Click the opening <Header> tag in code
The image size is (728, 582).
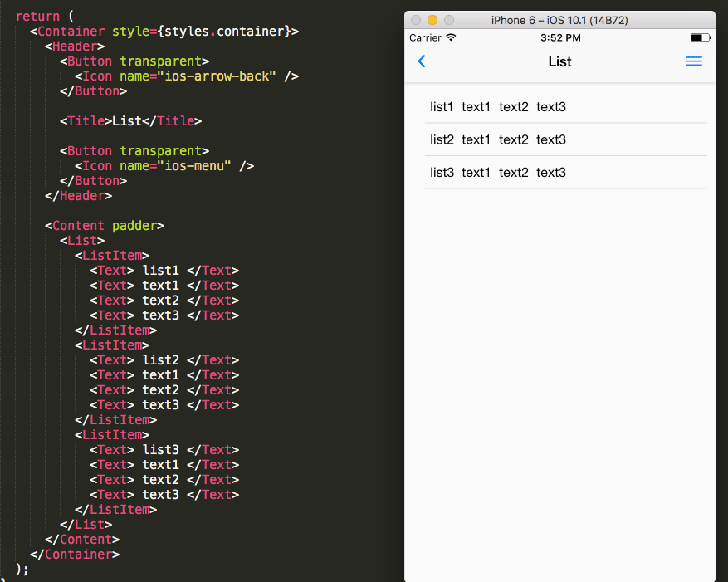click(x=75, y=46)
